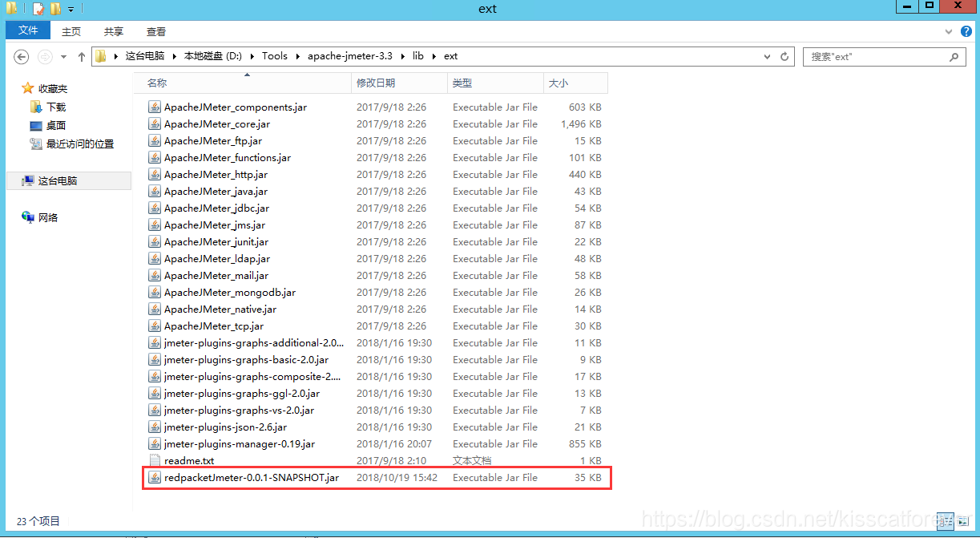This screenshot has height=538, width=980.
Task: Select 下载 in navigation pane
Action: click(56, 107)
